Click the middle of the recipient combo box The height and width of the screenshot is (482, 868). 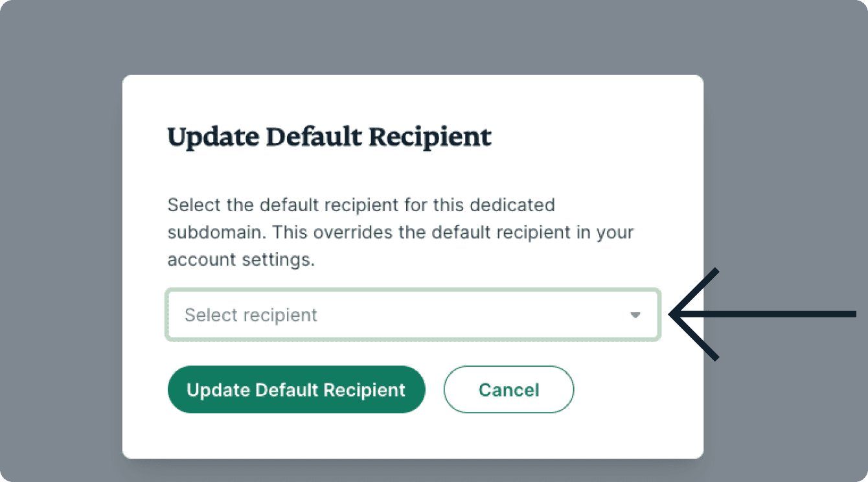(x=413, y=316)
